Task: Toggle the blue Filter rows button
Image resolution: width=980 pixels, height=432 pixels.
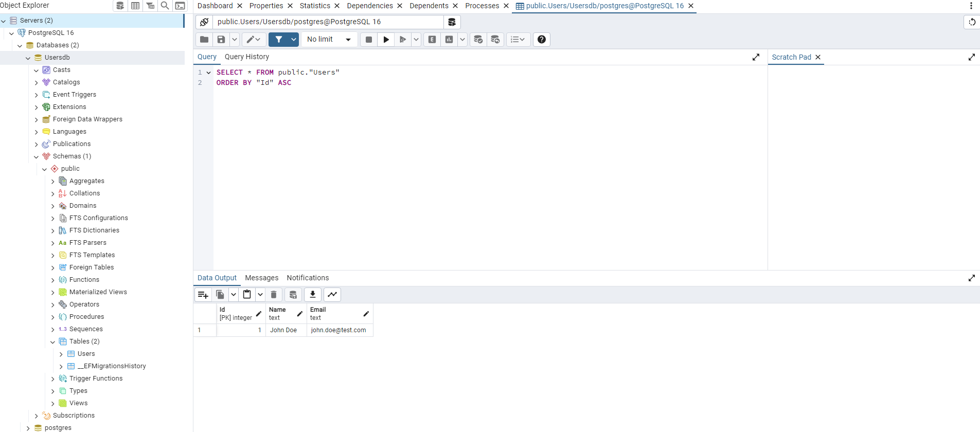Action: point(279,40)
